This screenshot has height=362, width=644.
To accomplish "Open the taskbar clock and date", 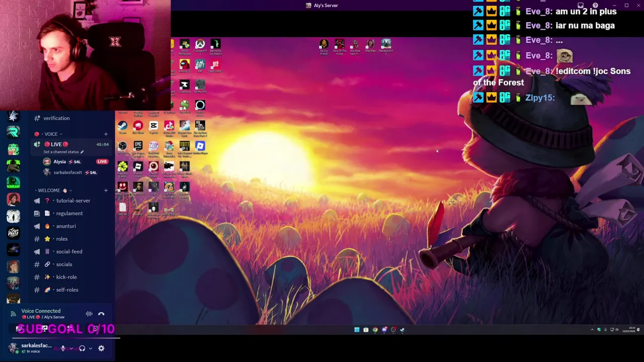I will [629, 330].
